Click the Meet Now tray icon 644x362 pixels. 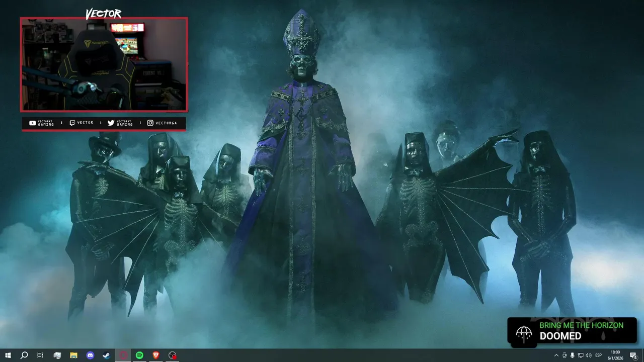(564, 355)
